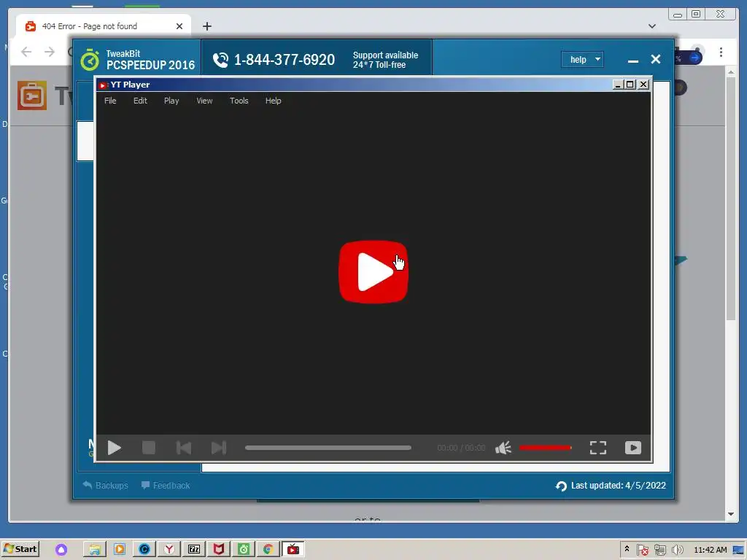
Task: Close the TweakBit PCSpeedUp window
Action: pos(656,59)
